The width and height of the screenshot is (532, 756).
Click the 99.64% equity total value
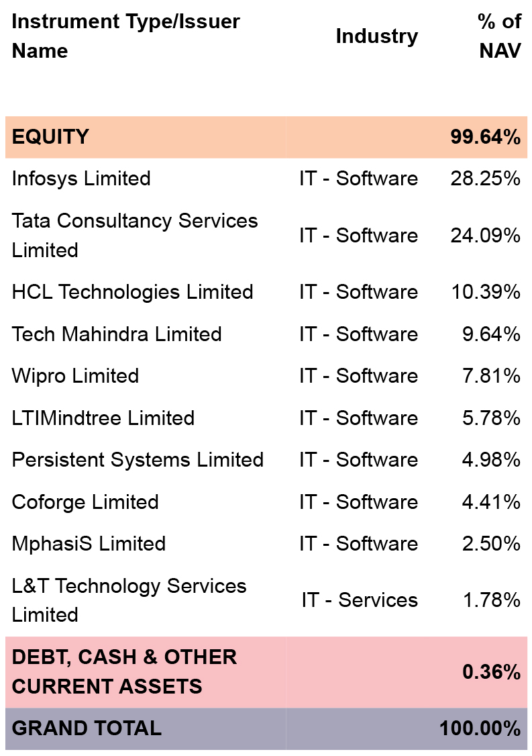(486, 137)
